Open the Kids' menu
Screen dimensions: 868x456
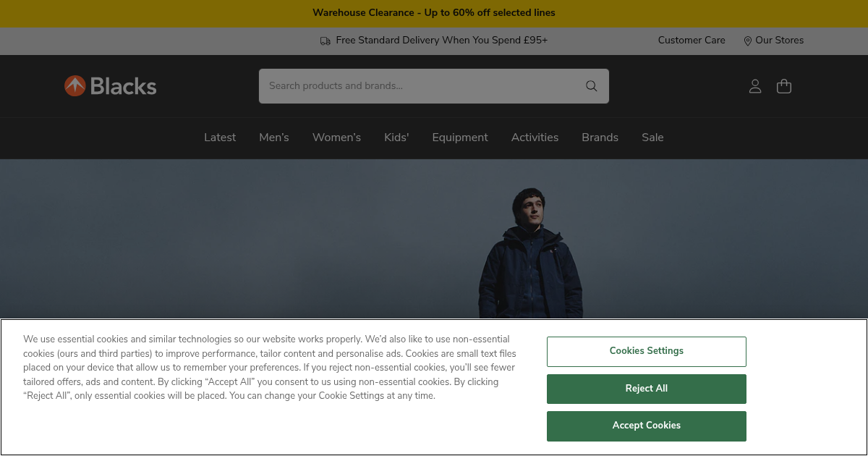[x=396, y=138]
